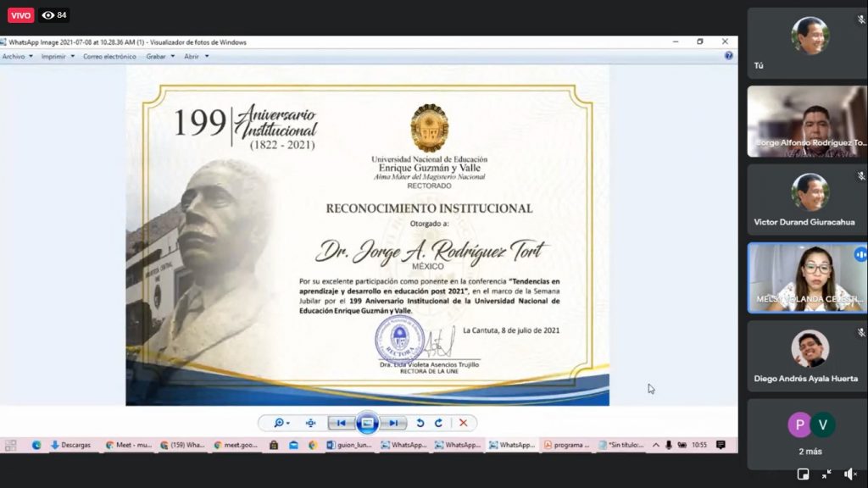
Task: Click the viewer count eye icon
Action: click(x=48, y=15)
